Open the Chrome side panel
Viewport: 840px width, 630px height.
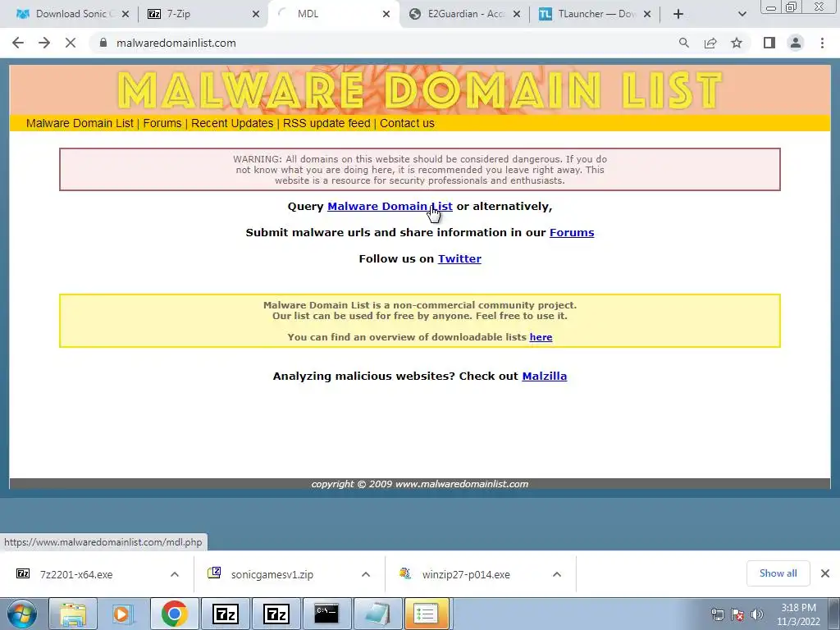coord(769,43)
